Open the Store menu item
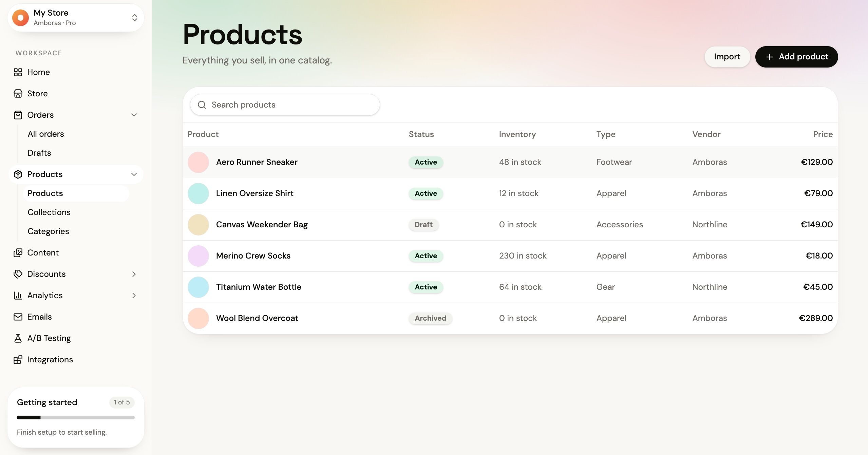The image size is (868, 455). [x=76, y=94]
